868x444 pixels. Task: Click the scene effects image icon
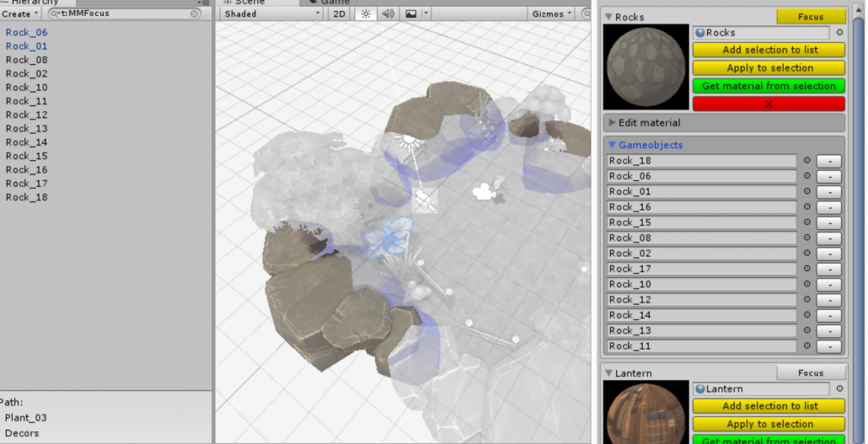[411, 14]
